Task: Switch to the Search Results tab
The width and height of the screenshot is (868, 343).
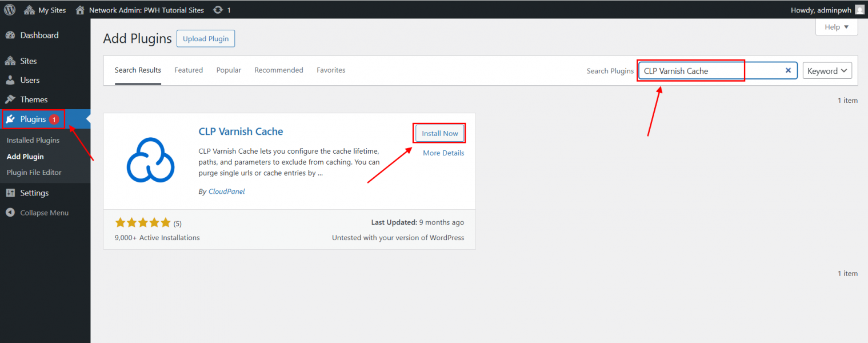Action: coord(138,70)
